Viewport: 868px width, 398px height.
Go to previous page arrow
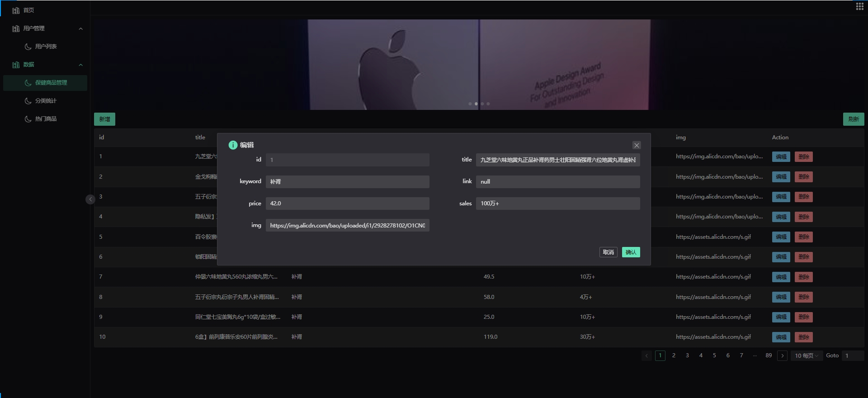click(646, 356)
